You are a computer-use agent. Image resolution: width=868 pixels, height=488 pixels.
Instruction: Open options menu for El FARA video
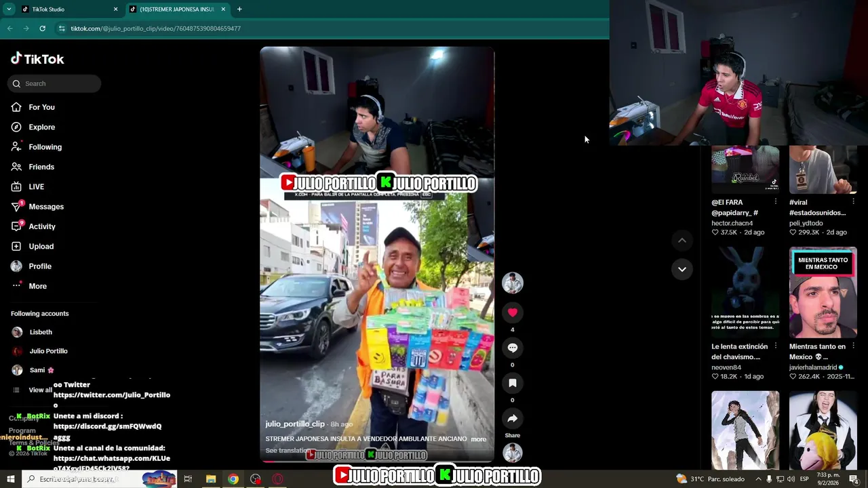pos(776,202)
